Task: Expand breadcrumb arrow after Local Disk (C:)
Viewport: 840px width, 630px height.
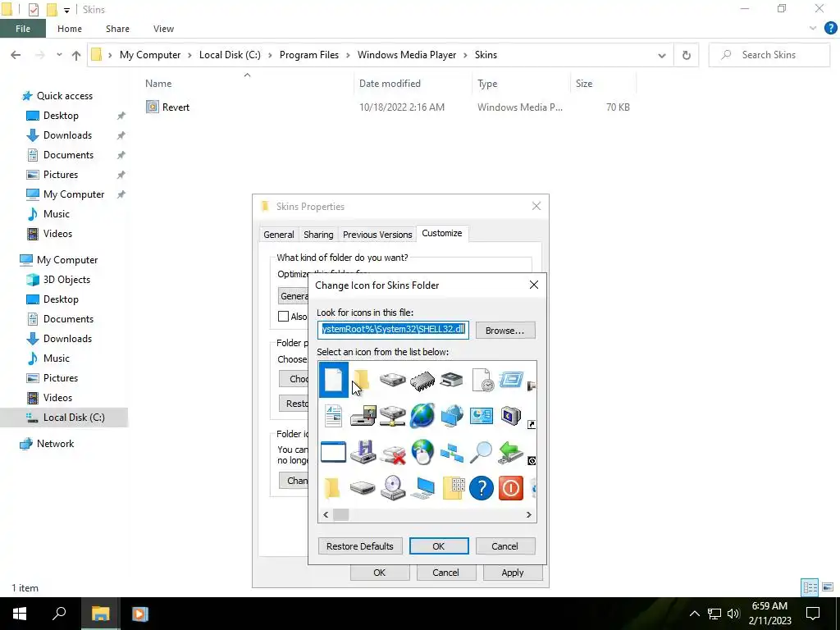Action: (x=270, y=55)
